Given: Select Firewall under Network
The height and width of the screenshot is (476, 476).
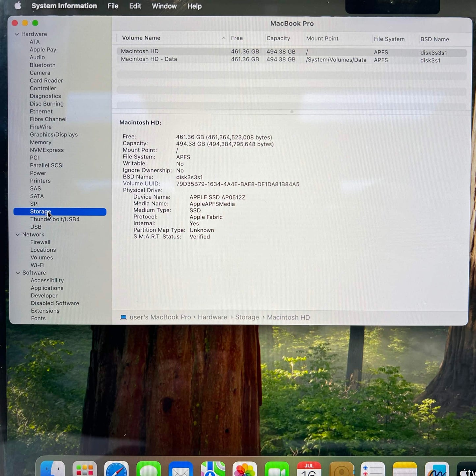Looking at the screenshot, I should click(40, 242).
